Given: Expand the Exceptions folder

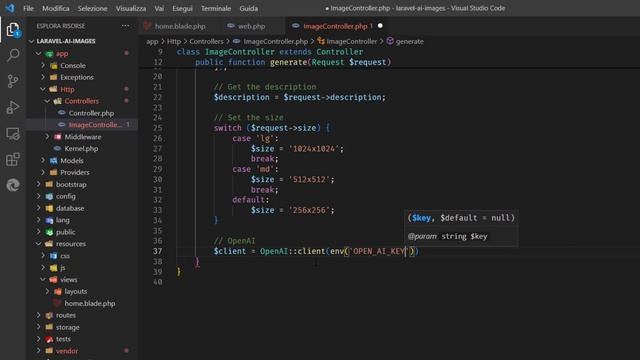Looking at the screenshot, I should 43,77.
